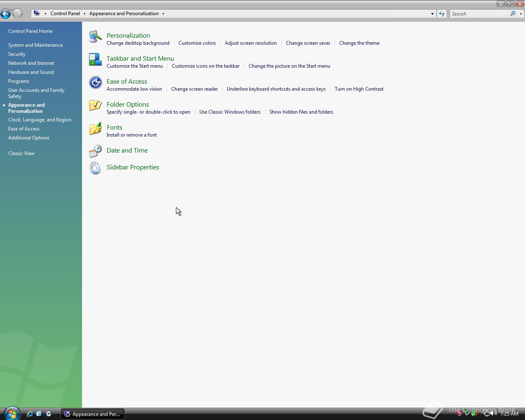This screenshot has height=420, width=525.
Task: Open Taskbar and Start Menu heading
Action: [140, 59]
